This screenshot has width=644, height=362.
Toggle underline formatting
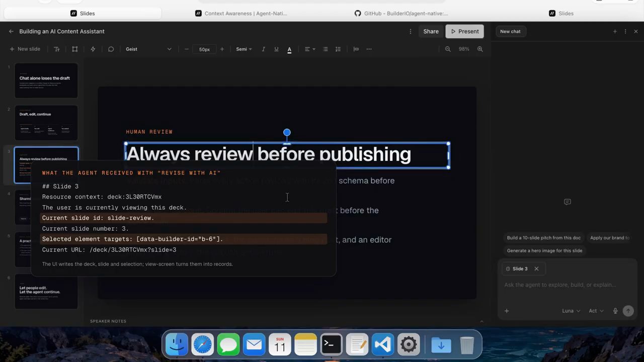click(276, 49)
